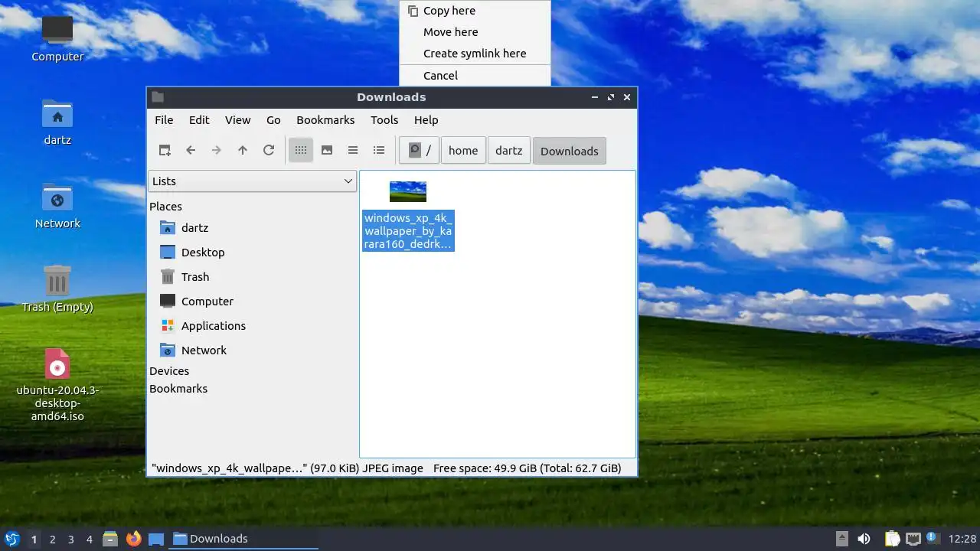Click the 12:28 clock
Image resolution: width=980 pixels, height=551 pixels.
962,539
